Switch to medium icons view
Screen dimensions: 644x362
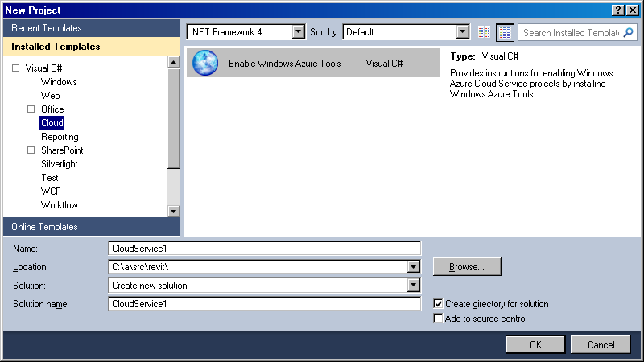[505, 32]
